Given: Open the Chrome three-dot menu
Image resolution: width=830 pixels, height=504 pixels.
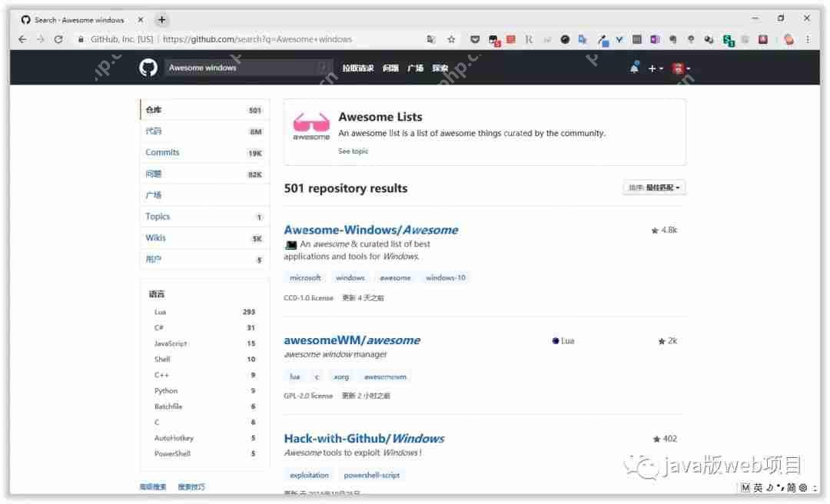Looking at the screenshot, I should click(808, 39).
